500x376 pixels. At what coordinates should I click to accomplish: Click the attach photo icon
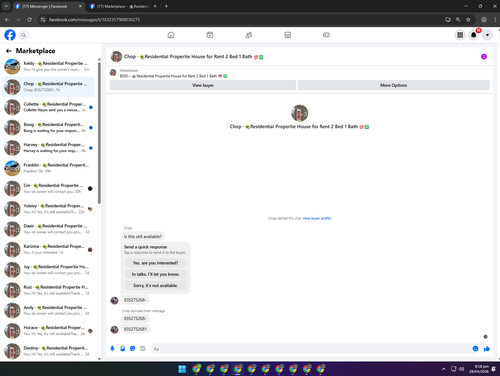tap(123, 348)
